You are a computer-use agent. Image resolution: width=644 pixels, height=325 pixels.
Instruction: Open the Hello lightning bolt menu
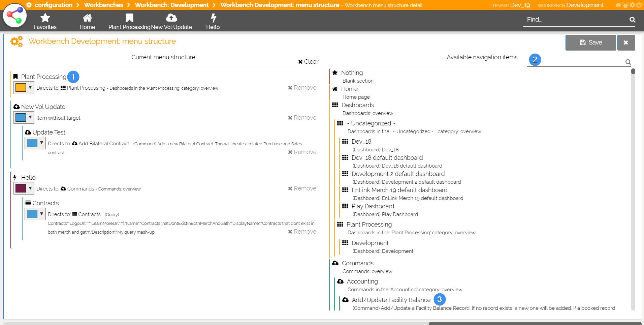tap(213, 21)
